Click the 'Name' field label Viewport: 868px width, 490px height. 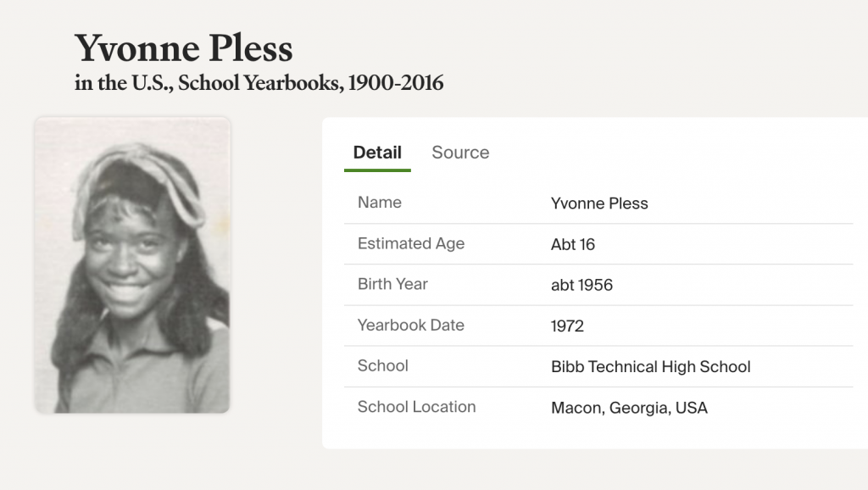380,203
